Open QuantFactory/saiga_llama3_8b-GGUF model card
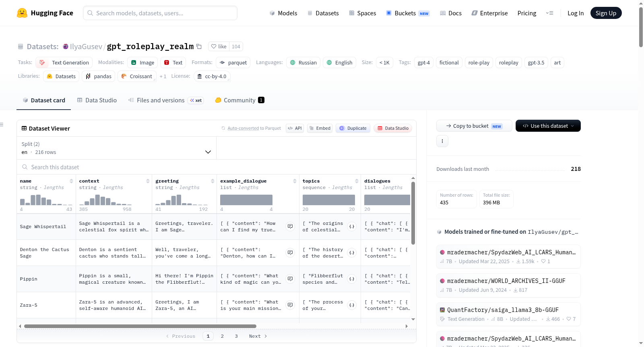Screen dimensions: 644x347 [508, 314]
